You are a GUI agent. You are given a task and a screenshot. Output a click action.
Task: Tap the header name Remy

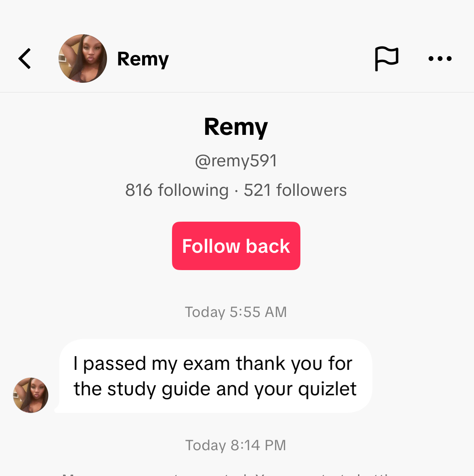(x=143, y=59)
